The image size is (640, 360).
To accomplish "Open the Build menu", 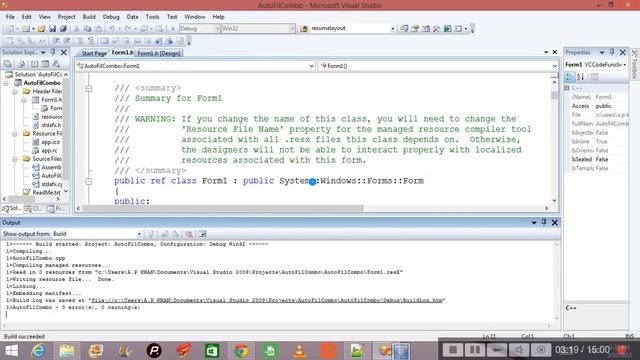I will click(89, 17).
